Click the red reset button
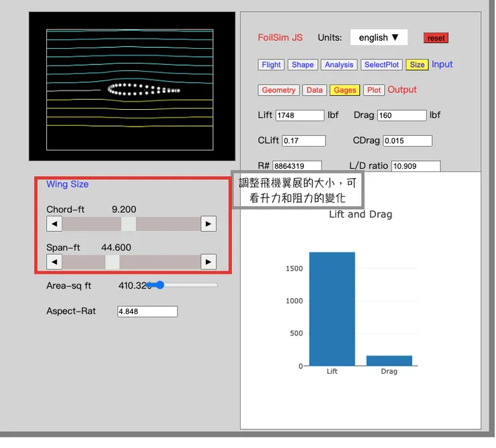The width and height of the screenshot is (496, 448). tap(436, 38)
